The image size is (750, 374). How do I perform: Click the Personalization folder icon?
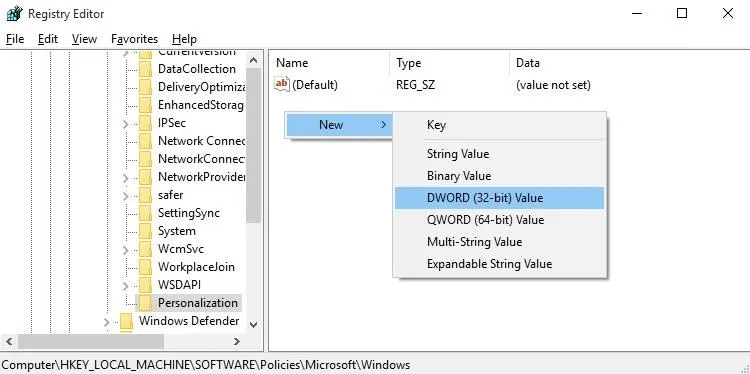click(145, 303)
